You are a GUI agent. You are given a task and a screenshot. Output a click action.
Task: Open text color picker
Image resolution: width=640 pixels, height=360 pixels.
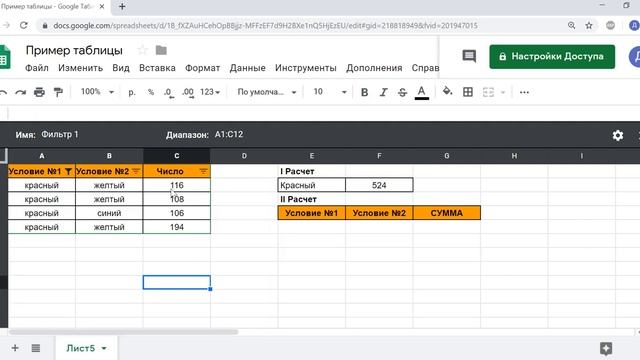[422, 93]
